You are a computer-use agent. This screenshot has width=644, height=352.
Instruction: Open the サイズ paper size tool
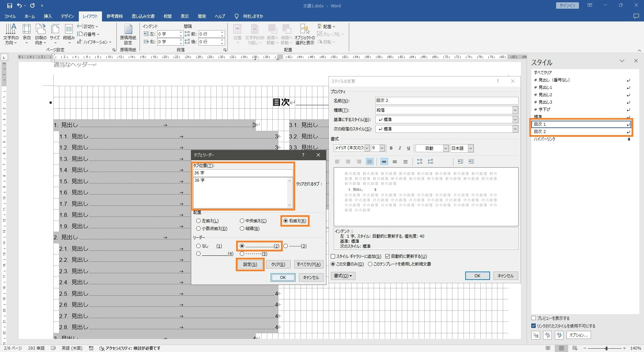tap(55, 34)
